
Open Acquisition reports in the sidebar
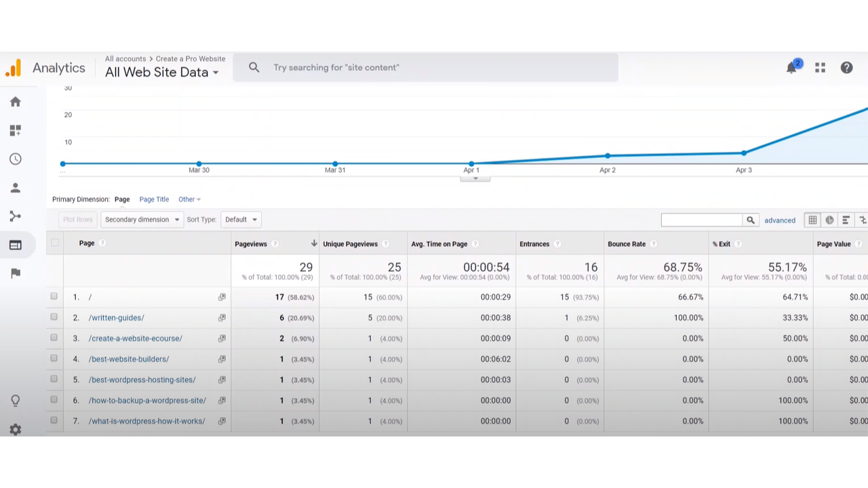tap(15, 216)
